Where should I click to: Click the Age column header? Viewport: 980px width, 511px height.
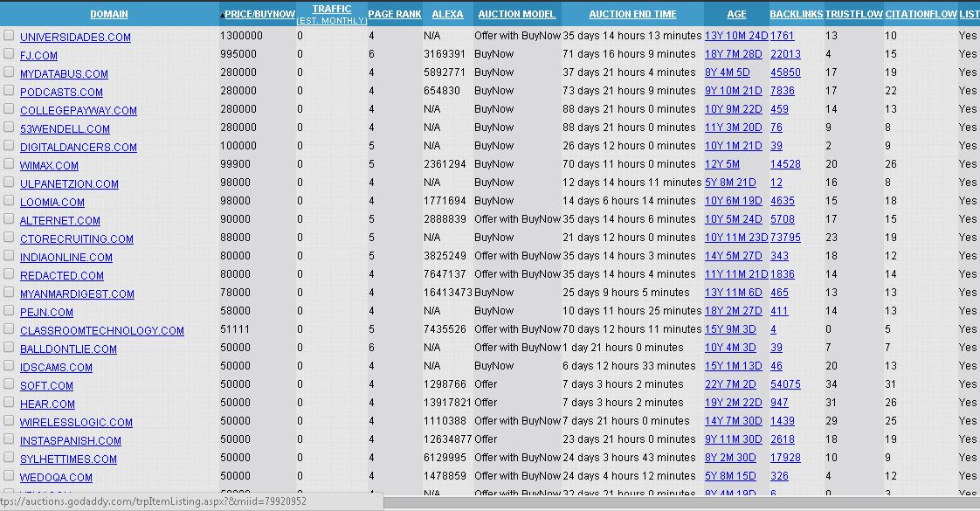pyautogui.click(x=736, y=14)
